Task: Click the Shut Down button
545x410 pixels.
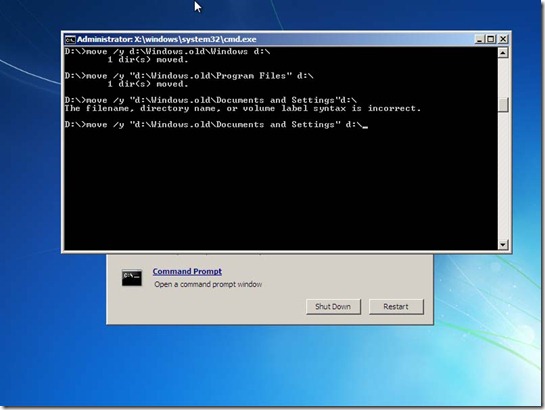Action: (333, 306)
